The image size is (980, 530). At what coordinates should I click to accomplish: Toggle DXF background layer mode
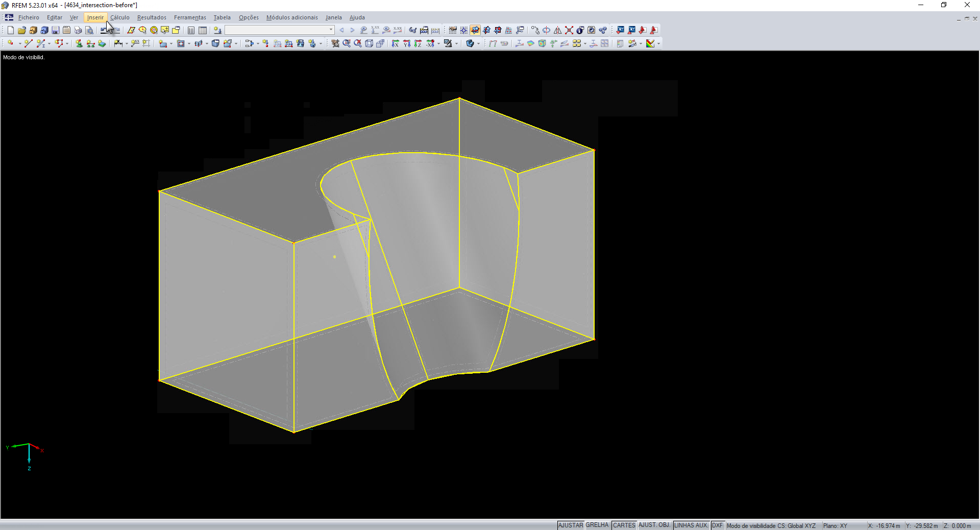click(x=717, y=525)
